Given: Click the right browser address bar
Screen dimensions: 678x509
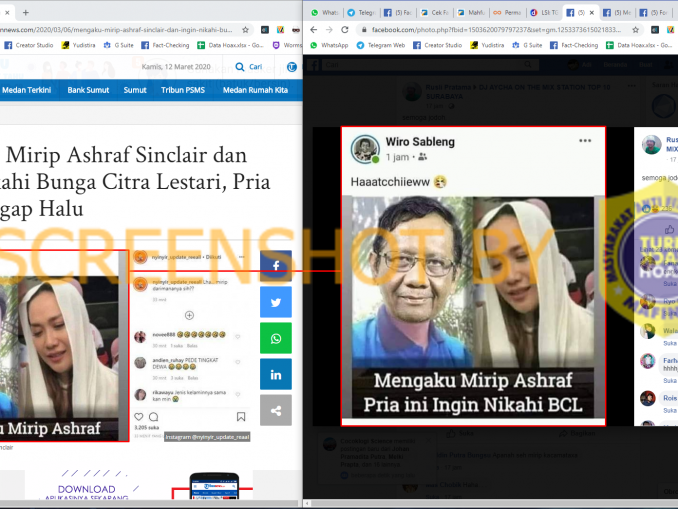Looking at the screenshot, I should pyautogui.click(x=496, y=30).
